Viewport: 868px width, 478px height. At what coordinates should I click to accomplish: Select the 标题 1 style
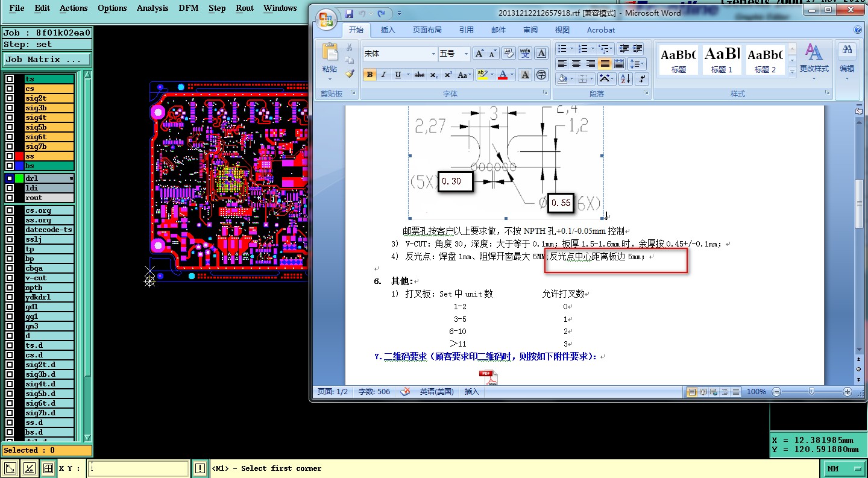722,60
